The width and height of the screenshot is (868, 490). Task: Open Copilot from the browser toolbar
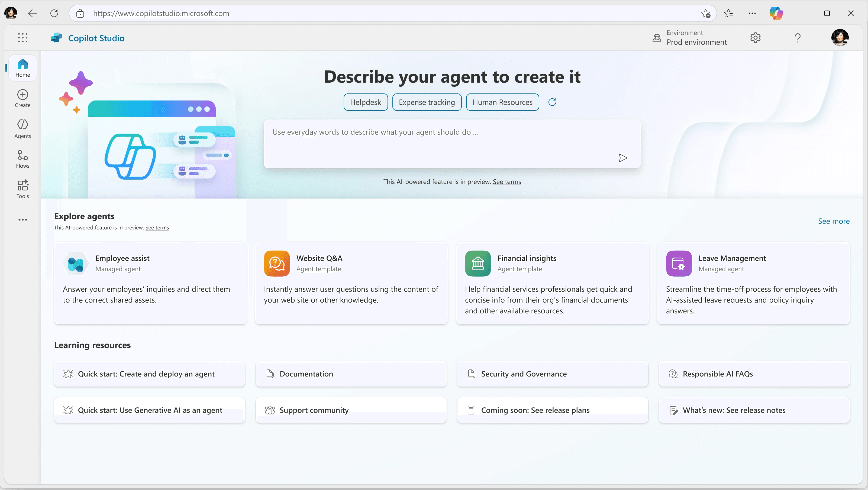[x=776, y=13]
